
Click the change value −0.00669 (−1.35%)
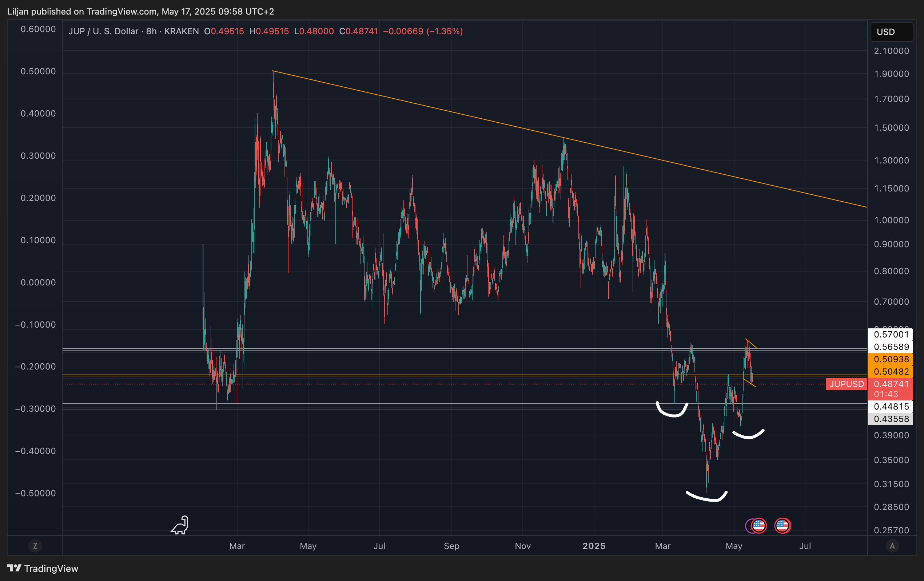[x=423, y=31]
